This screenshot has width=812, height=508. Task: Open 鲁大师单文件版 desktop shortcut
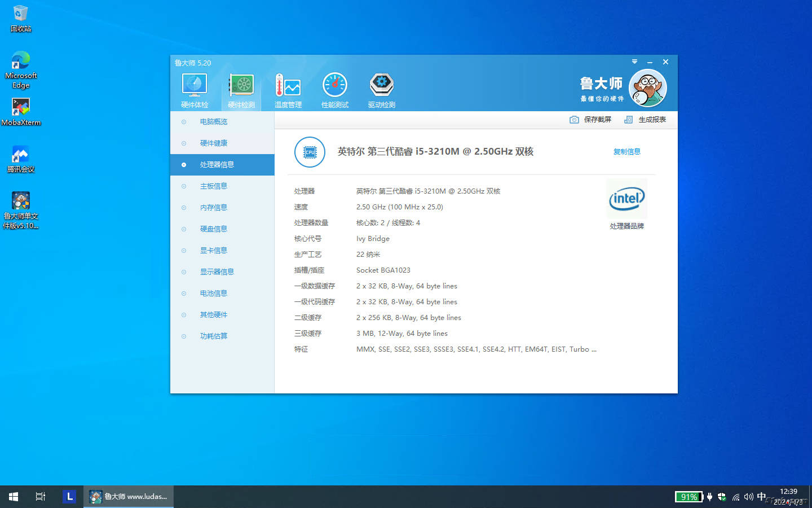click(21, 211)
